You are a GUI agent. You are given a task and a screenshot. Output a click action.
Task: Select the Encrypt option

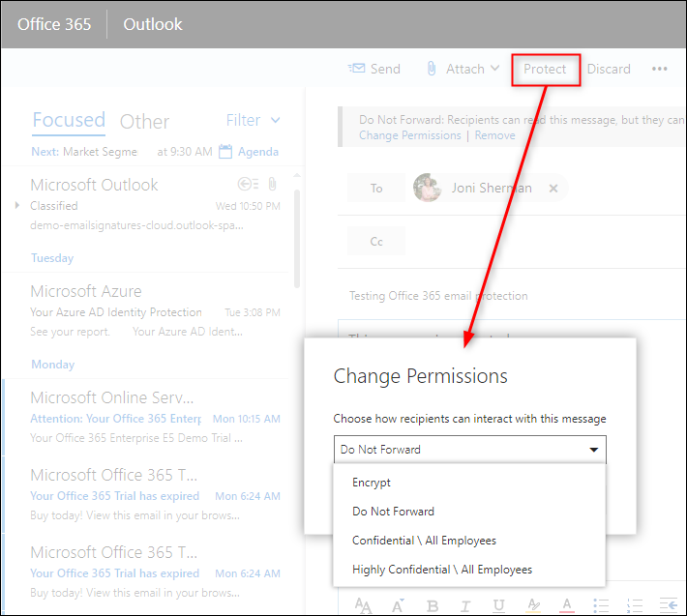(x=372, y=483)
